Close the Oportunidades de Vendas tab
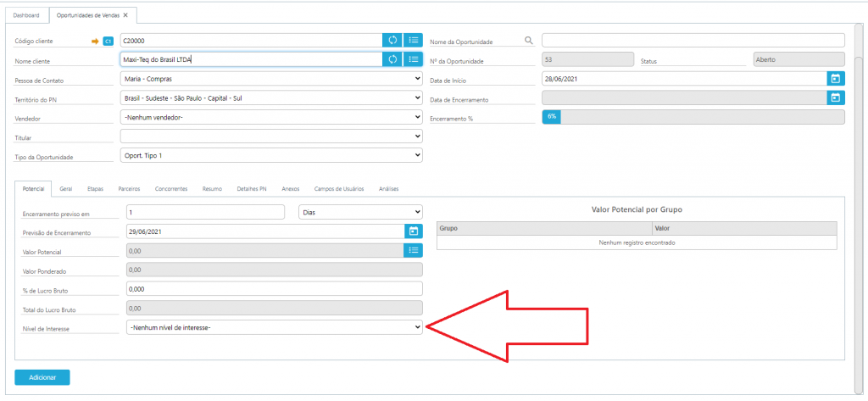 [125, 15]
